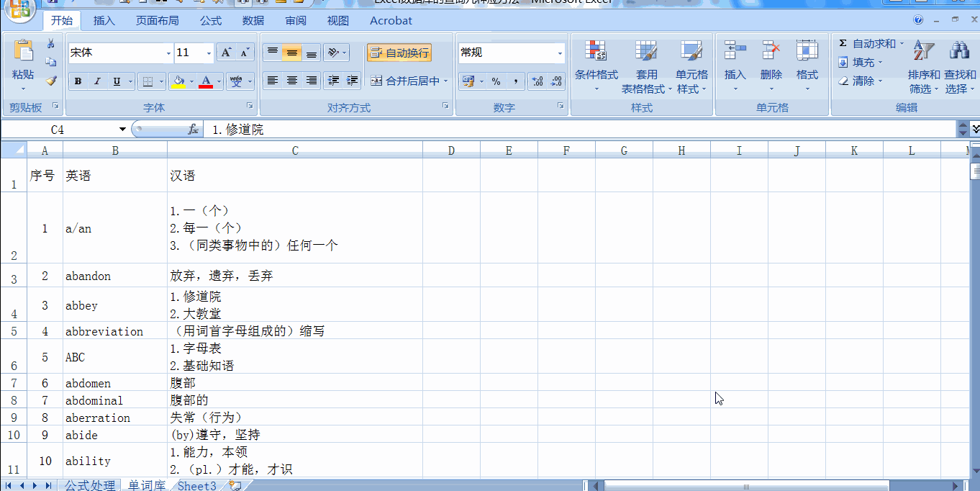The height and width of the screenshot is (491, 980).
Task: Open the font size 11 dropdown
Action: point(209,53)
